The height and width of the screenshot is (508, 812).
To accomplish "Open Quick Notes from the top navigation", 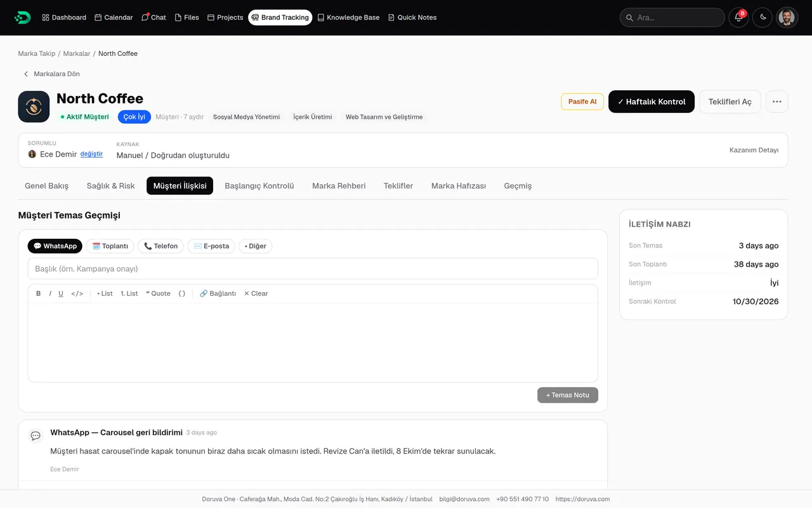I will click(412, 17).
